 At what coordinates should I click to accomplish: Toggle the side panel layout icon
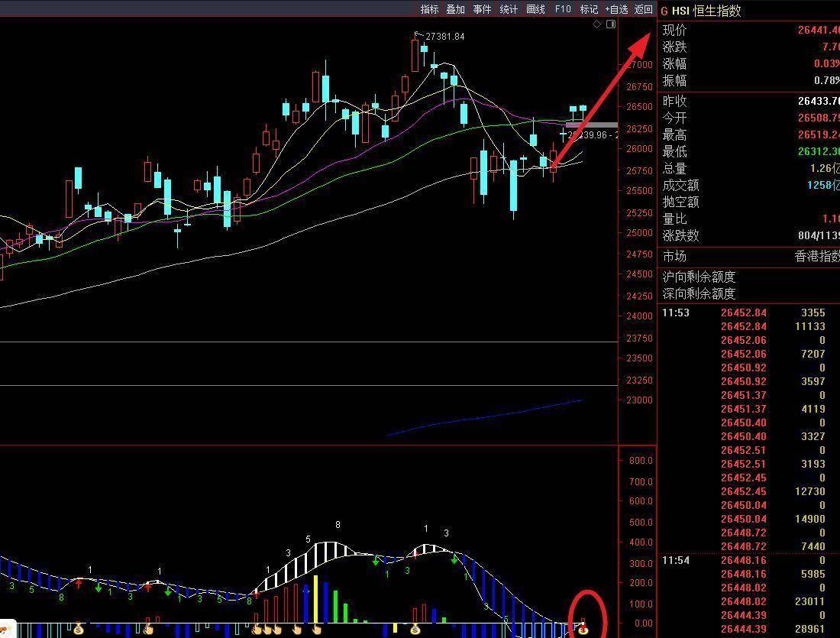(x=611, y=24)
